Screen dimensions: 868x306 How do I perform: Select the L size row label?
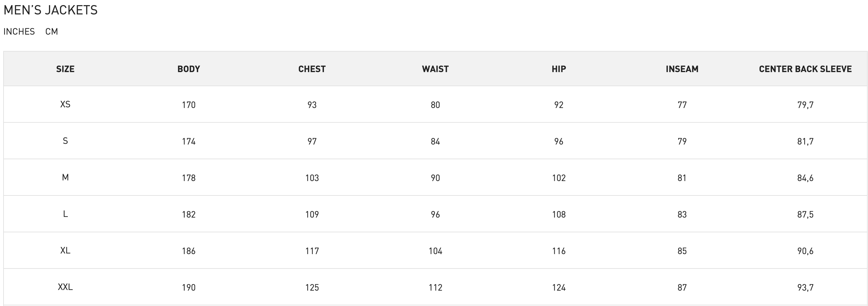pos(65,214)
